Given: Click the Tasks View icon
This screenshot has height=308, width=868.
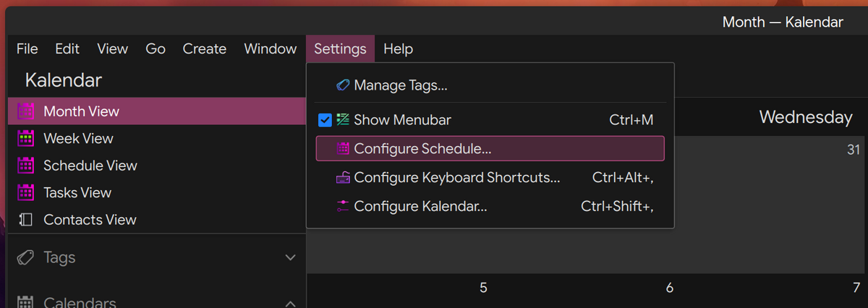Looking at the screenshot, I should [x=26, y=192].
